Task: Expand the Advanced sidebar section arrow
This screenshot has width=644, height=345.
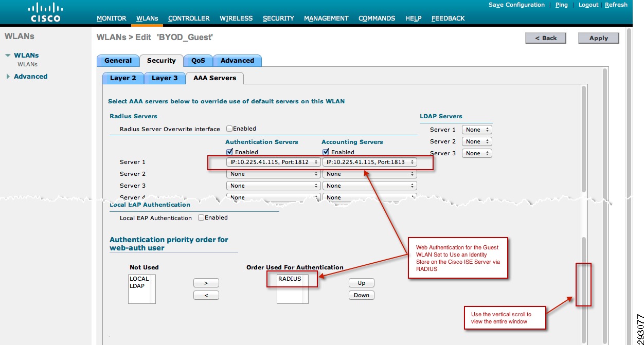Action: coord(8,77)
